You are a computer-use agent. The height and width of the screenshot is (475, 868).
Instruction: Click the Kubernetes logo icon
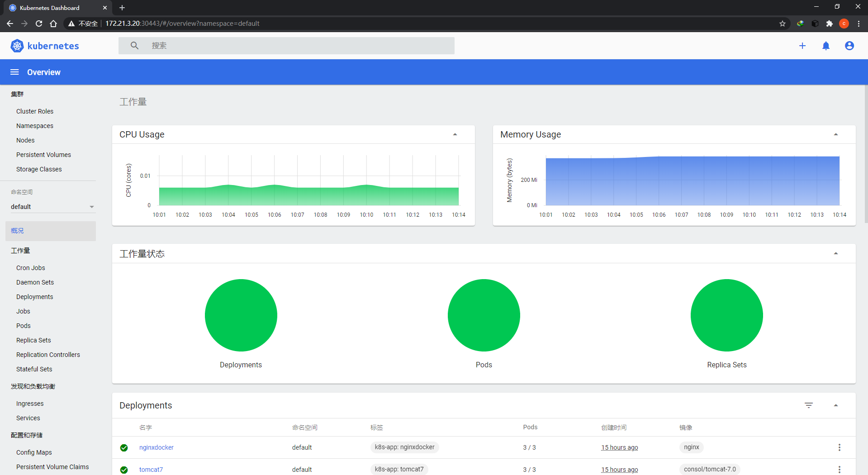coord(17,46)
